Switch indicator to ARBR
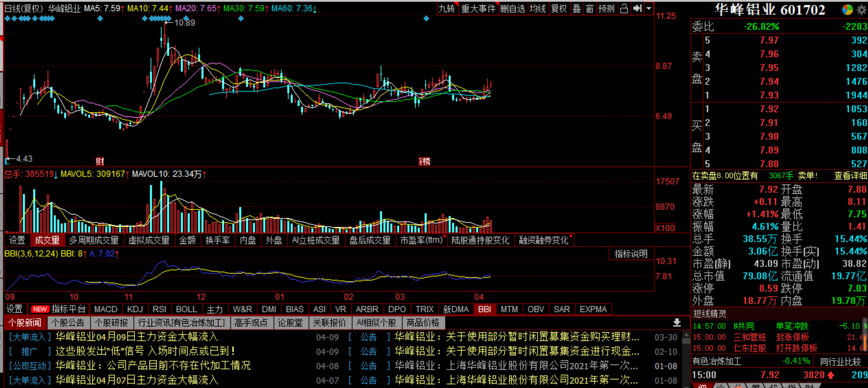Image resolution: width=868 pixels, height=388 pixels. [x=367, y=309]
